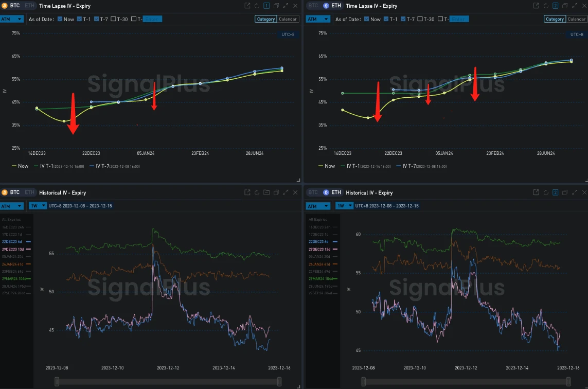Image resolution: width=588 pixels, height=389 pixels.
Task: Refresh the ETH Historical IV chart
Action: [x=546, y=192]
